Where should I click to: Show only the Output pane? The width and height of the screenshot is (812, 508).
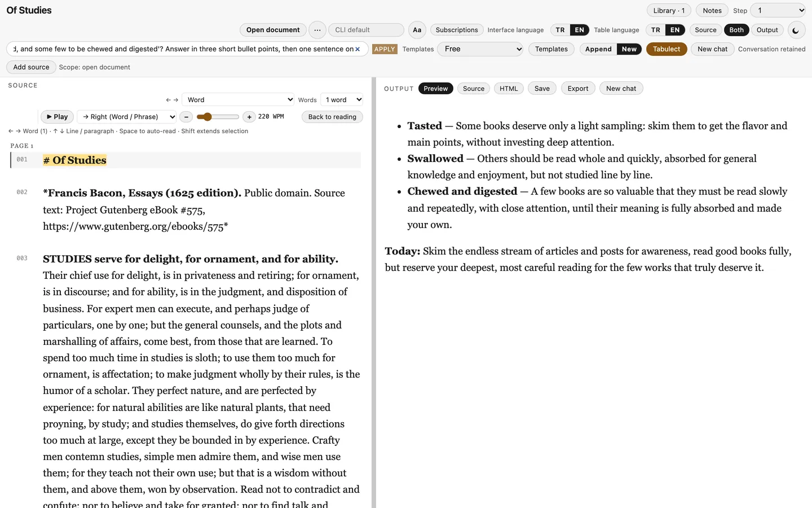(767, 30)
